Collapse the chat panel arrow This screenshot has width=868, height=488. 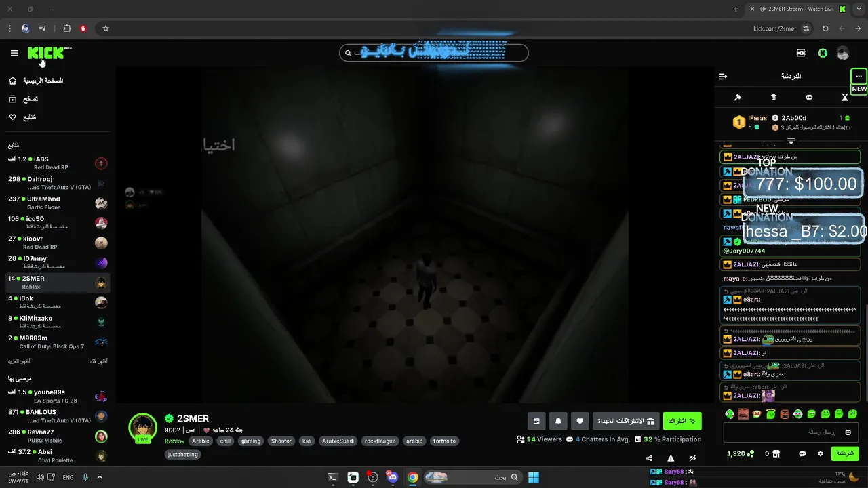[723, 77]
